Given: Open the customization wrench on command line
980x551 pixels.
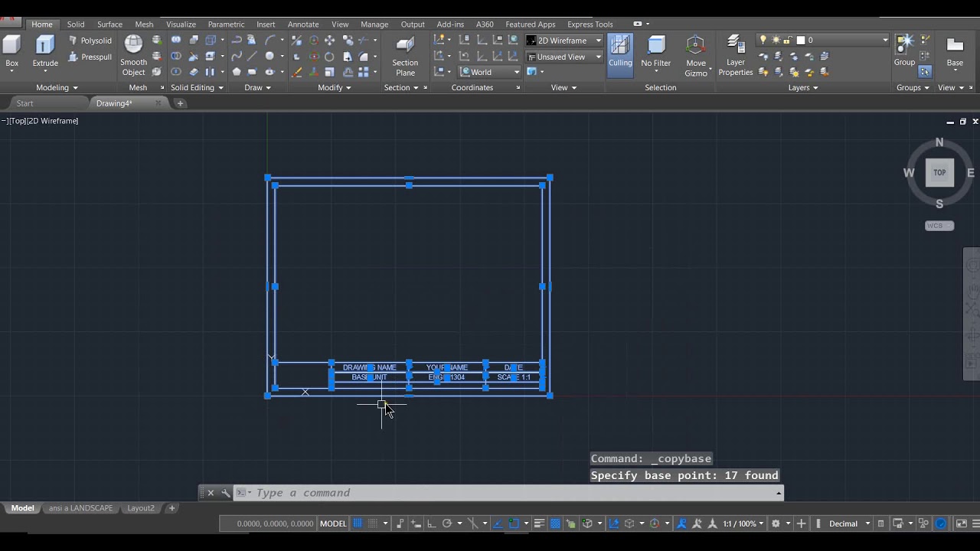Looking at the screenshot, I should point(225,493).
